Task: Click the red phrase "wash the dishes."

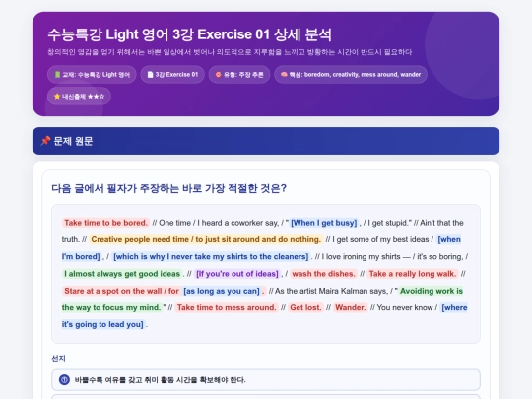Action: (x=324, y=274)
